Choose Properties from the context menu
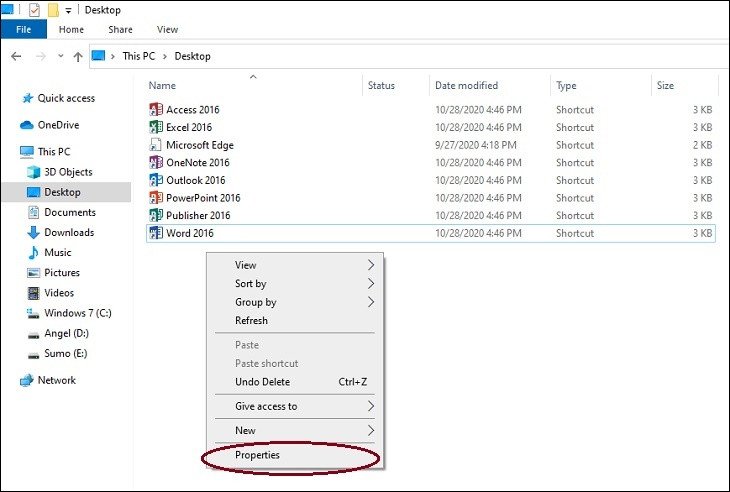Viewport: 730px width, 492px height. coord(295,455)
